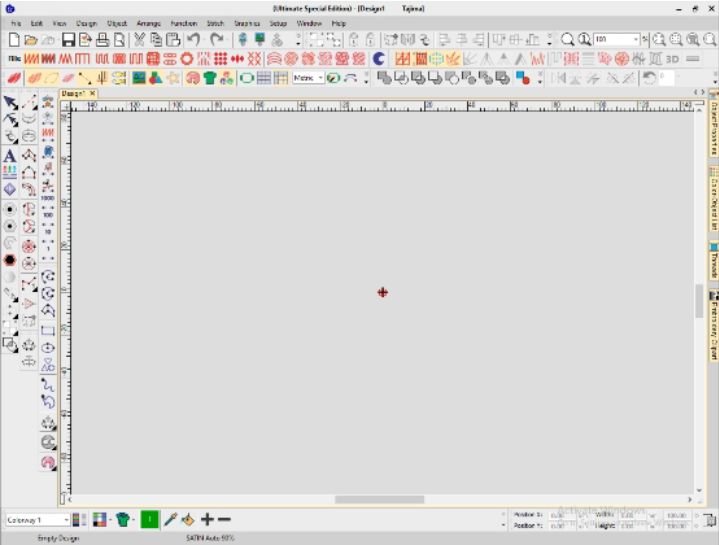This screenshot has height=545, width=719.
Task: Expand the zoom percentage combo box
Action: click(616, 40)
